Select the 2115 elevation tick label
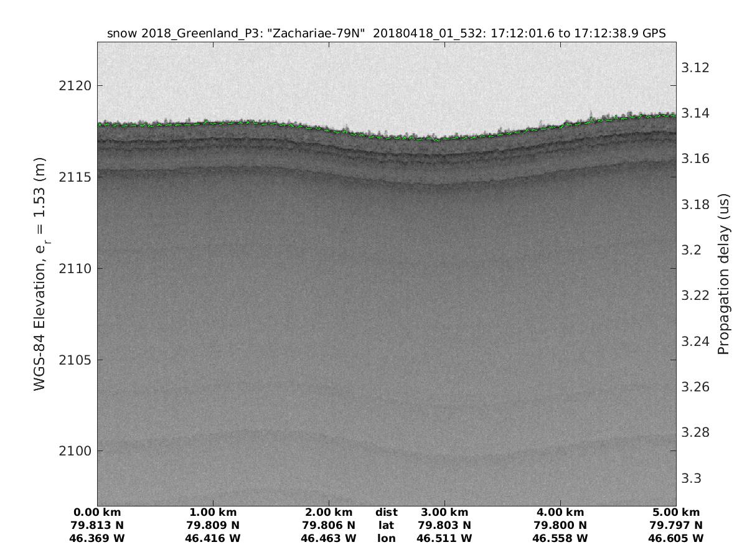 [x=74, y=177]
